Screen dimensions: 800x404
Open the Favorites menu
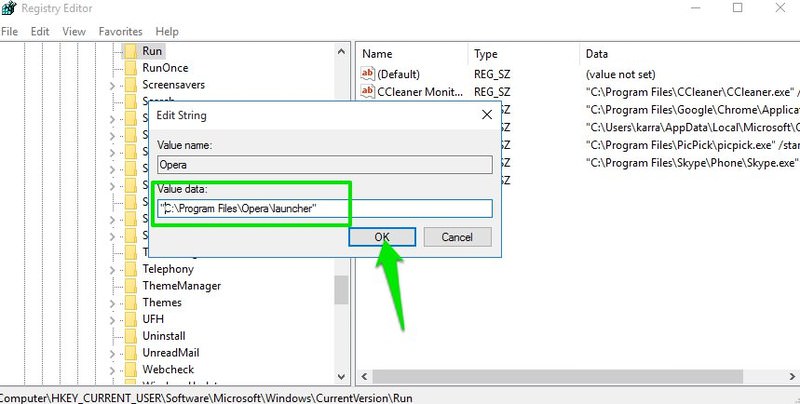pos(120,32)
